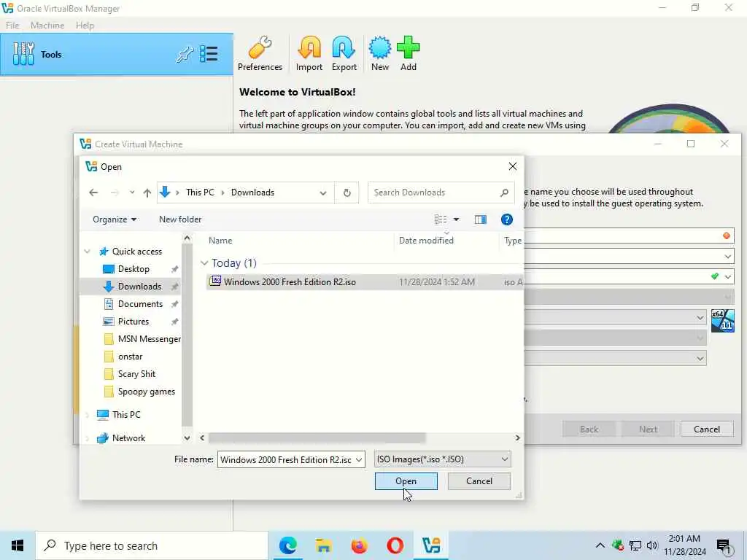The width and height of the screenshot is (747, 560).
Task: Click the New virtual machine icon
Action: tap(379, 53)
